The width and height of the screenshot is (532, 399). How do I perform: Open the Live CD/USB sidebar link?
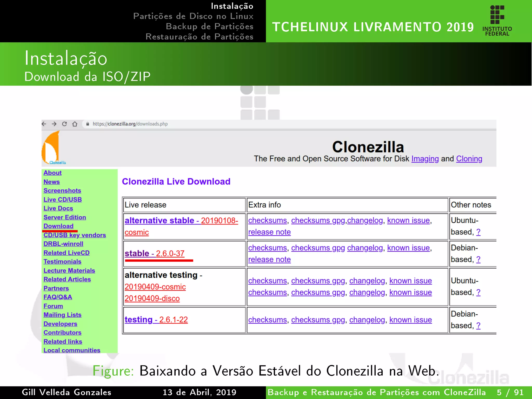63,199
